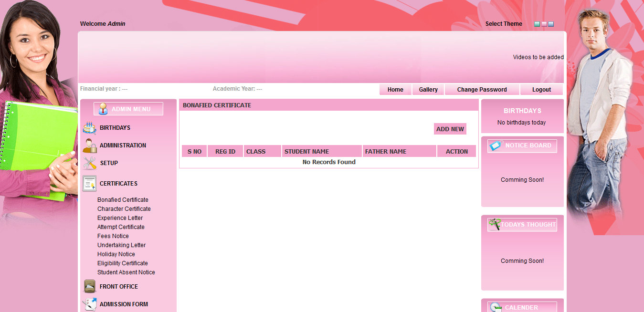Open the Gallery tab

click(x=428, y=90)
